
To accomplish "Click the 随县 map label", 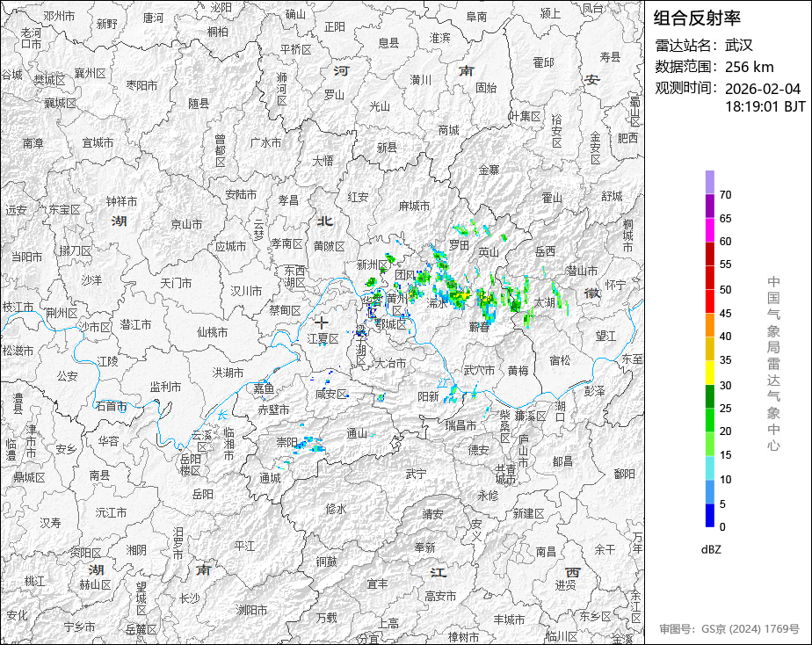I will (x=199, y=104).
